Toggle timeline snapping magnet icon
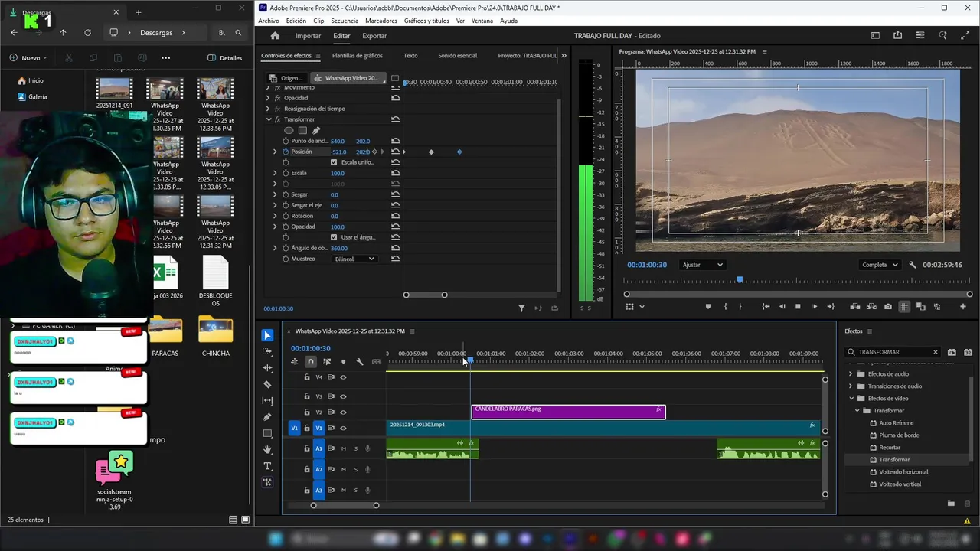Viewport: 980px width, 551px height. [x=310, y=362]
